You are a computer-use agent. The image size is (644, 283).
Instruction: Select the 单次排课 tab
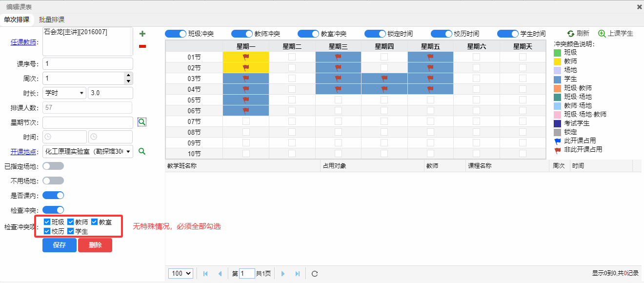[17, 20]
